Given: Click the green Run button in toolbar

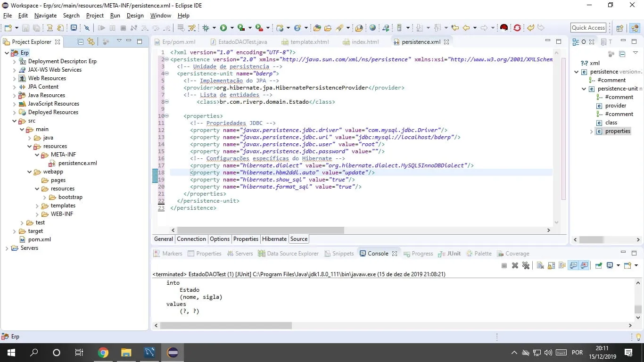Looking at the screenshot, I should coord(223,28).
